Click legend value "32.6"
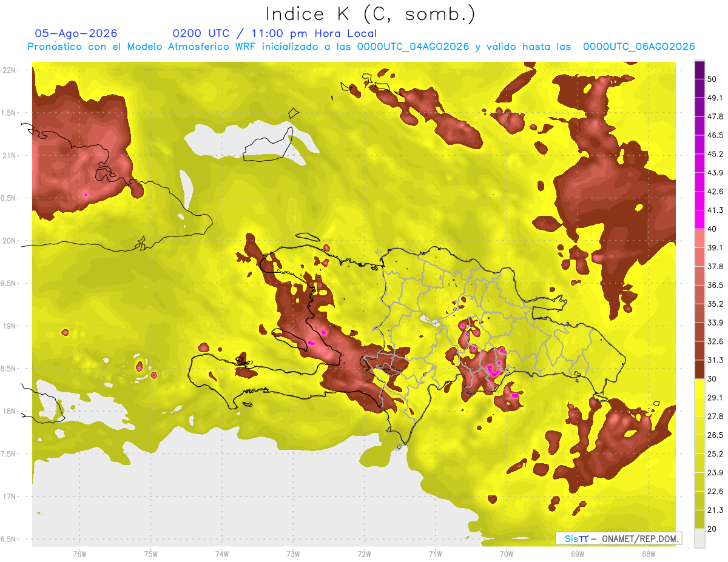 (x=715, y=341)
